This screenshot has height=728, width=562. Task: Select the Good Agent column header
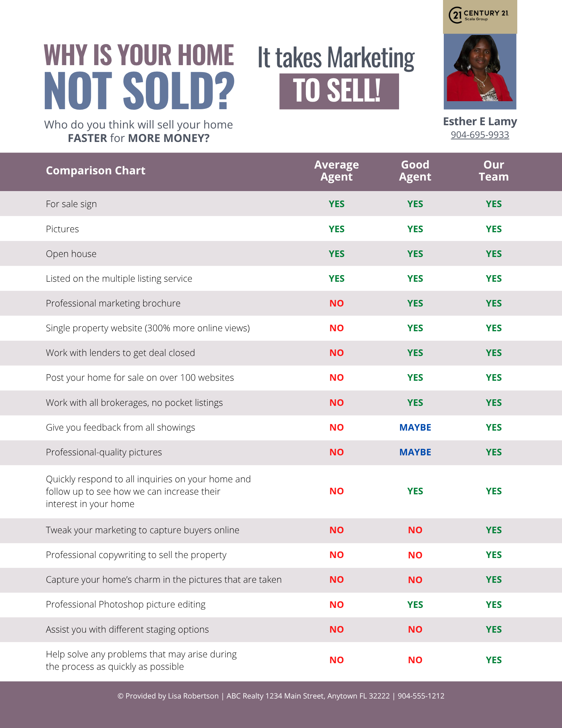tap(415, 171)
